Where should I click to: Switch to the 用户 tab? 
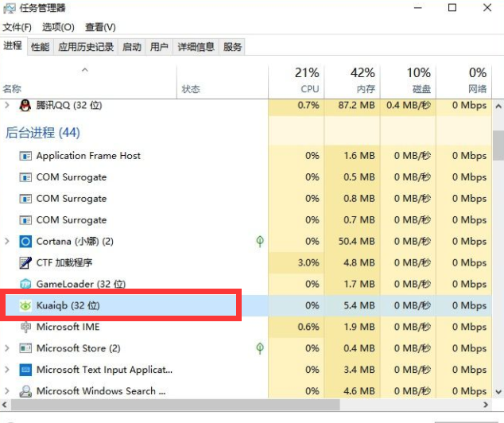pos(159,47)
